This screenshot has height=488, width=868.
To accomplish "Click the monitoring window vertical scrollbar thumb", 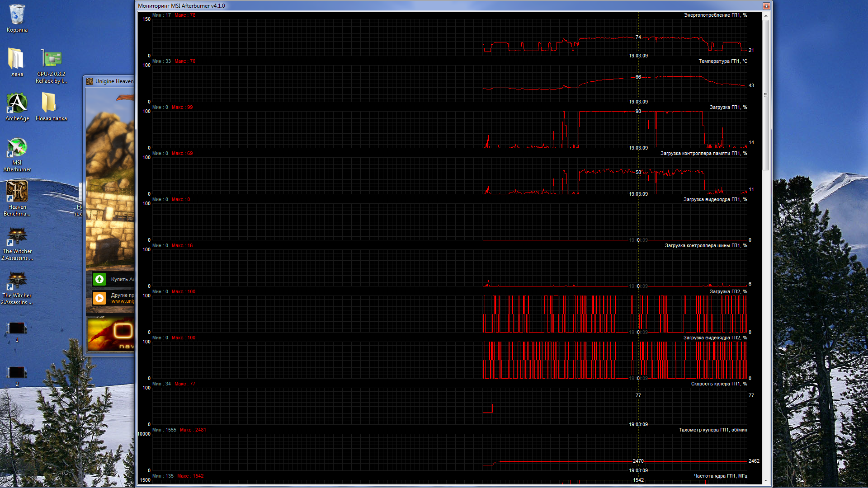I will (x=765, y=95).
